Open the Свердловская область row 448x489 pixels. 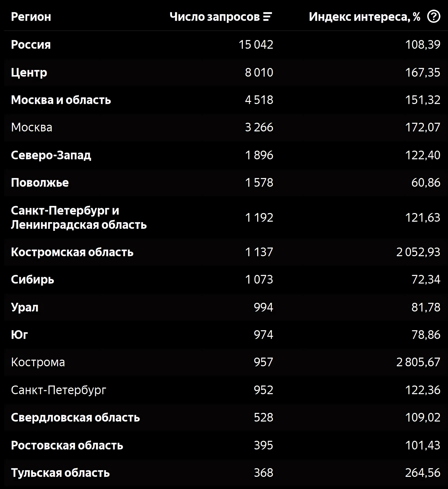(x=75, y=417)
